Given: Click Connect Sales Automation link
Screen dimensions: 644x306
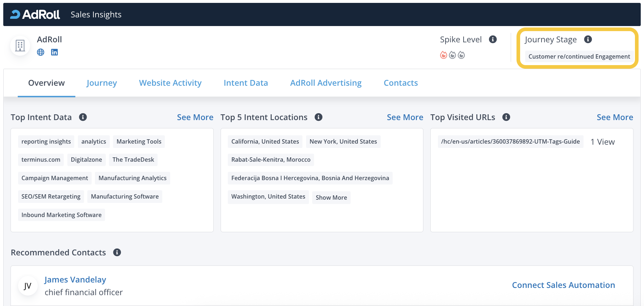Looking at the screenshot, I should (x=563, y=285).
